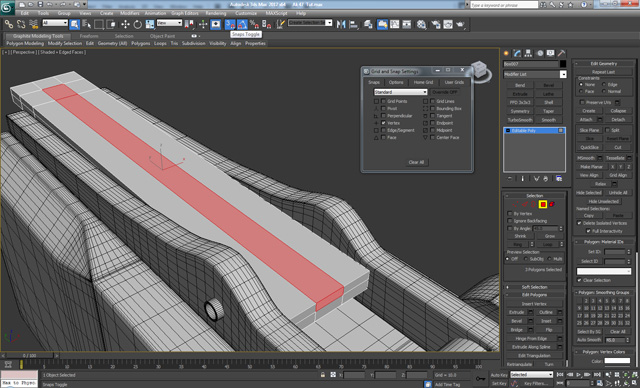Click the Go to End playback button

(x=597, y=375)
